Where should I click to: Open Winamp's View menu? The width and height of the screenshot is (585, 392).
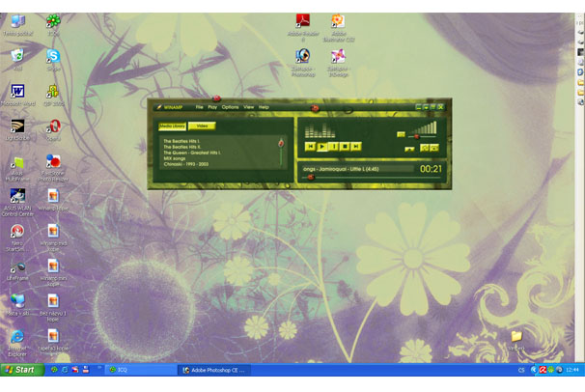coord(248,106)
